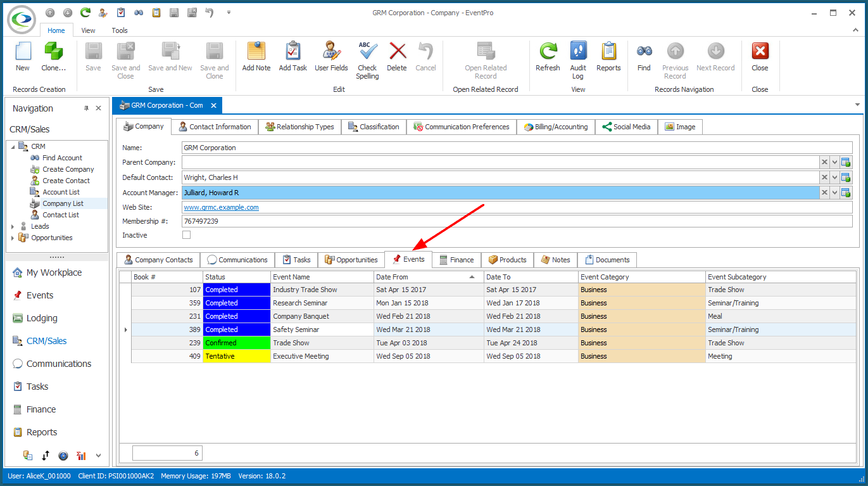The width and height of the screenshot is (868, 486).
Task: Click the quick access refresh icon
Action: (x=85, y=12)
